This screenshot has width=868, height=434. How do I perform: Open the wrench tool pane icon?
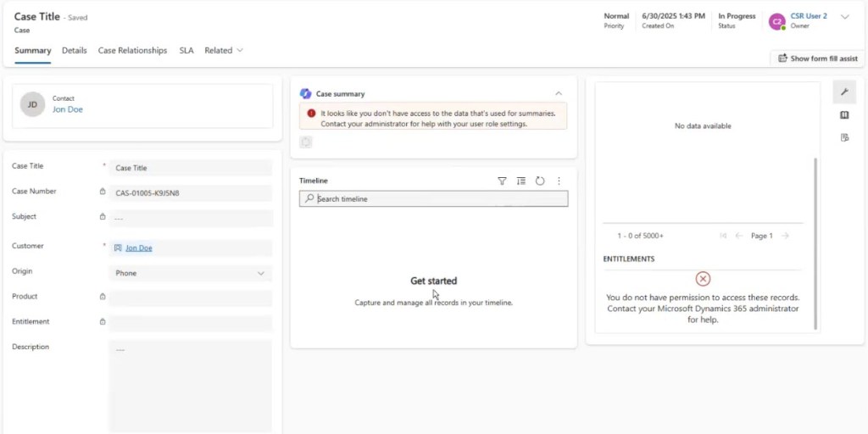point(844,92)
